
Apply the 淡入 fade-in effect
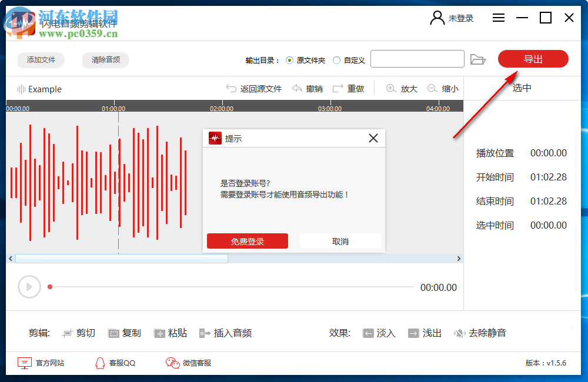379,333
